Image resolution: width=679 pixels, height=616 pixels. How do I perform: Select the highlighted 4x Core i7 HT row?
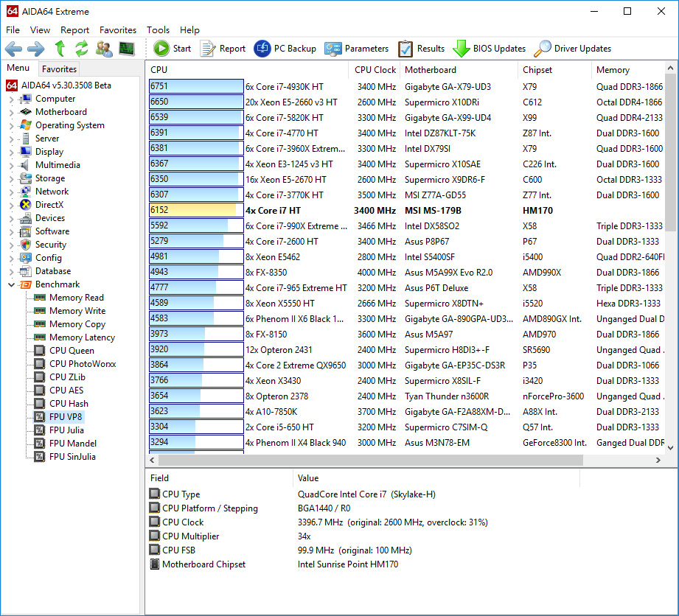coord(406,211)
